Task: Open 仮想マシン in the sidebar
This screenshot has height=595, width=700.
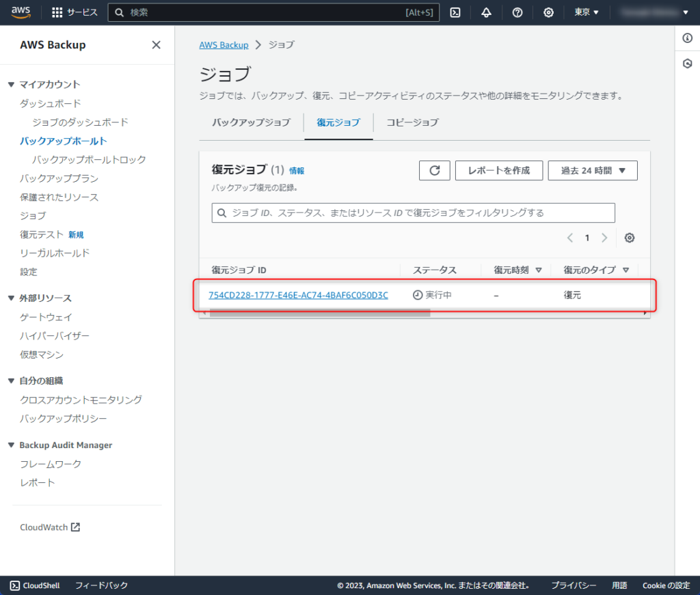Action: coord(42,355)
